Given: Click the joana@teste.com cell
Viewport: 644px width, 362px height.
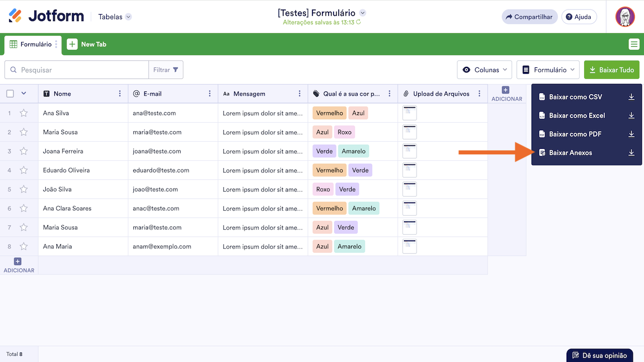Looking at the screenshot, I should pos(173,151).
